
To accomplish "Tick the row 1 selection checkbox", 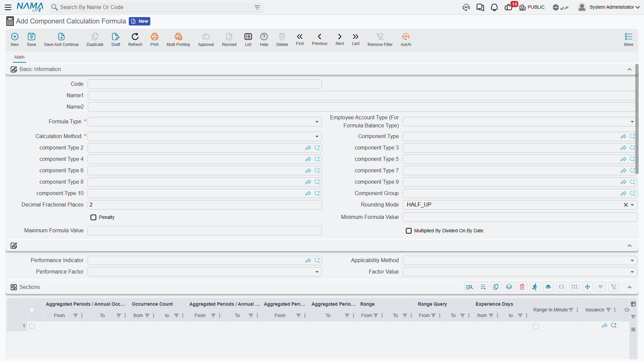I will (32, 326).
